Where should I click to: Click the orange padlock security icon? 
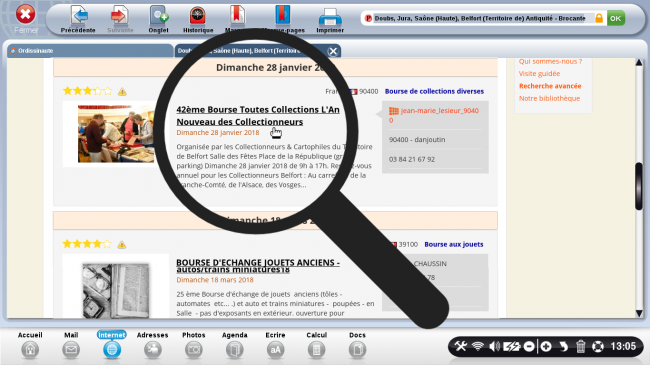pyautogui.click(x=599, y=18)
